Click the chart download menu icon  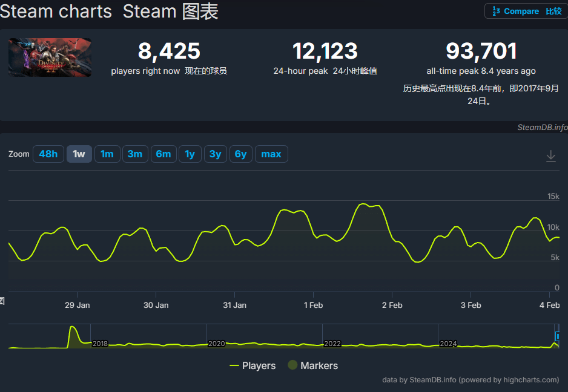550,156
